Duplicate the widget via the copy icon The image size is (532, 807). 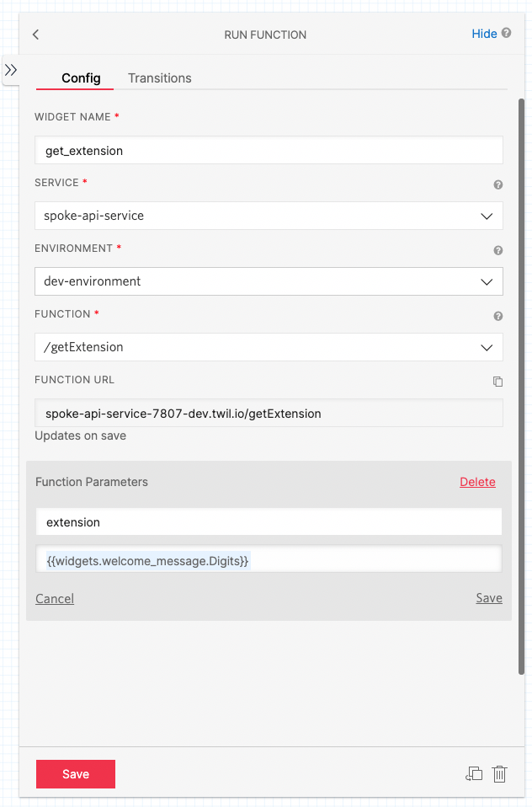[x=474, y=773]
